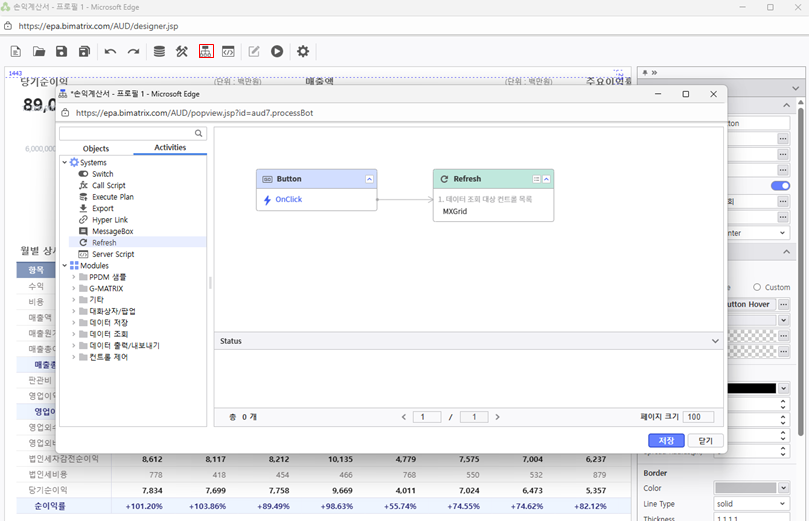The height and width of the screenshot is (521, 809).
Task: Select MessageBox activity in Systems list
Action: point(112,231)
